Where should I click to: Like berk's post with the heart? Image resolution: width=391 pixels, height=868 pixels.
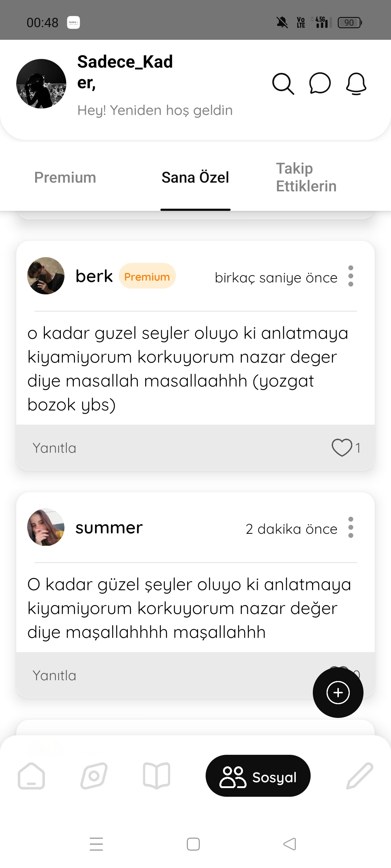coord(342,448)
